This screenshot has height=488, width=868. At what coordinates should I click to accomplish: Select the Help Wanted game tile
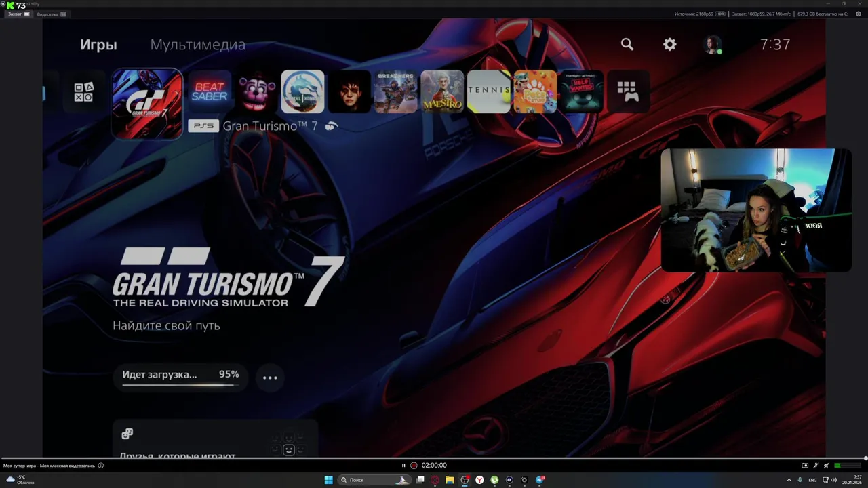(581, 91)
